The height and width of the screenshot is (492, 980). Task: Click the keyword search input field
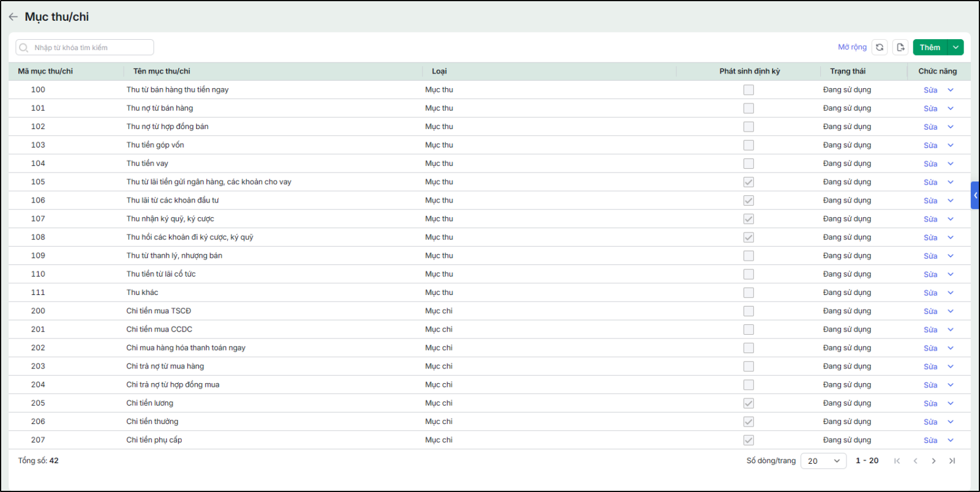pyautogui.click(x=85, y=48)
